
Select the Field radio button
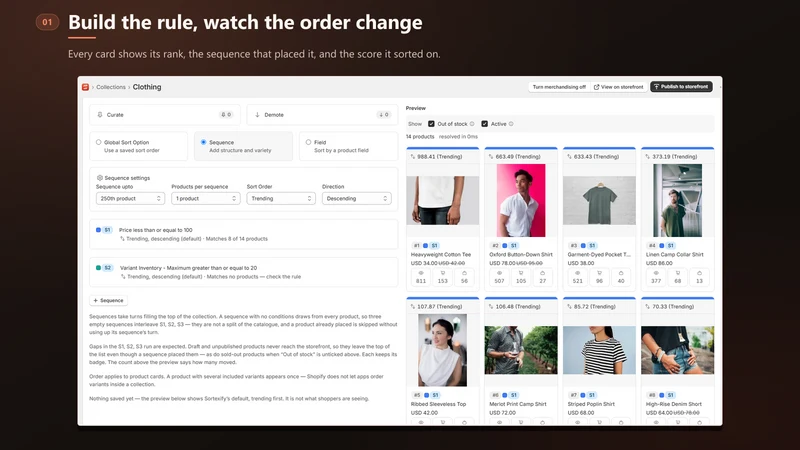click(308, 142)
